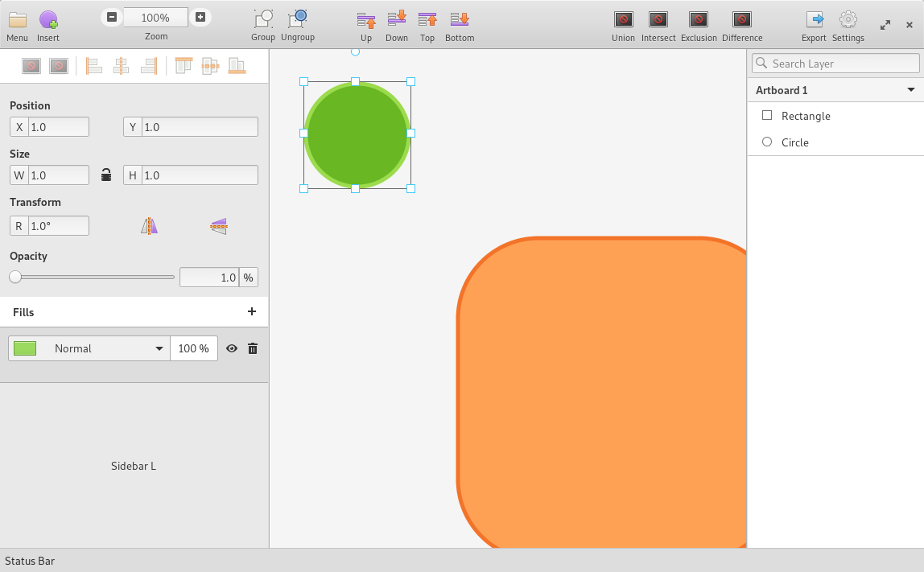The height and width of the screenshot is (572, 924).
Task: Center objects horizontally
Action: point(122,66)
